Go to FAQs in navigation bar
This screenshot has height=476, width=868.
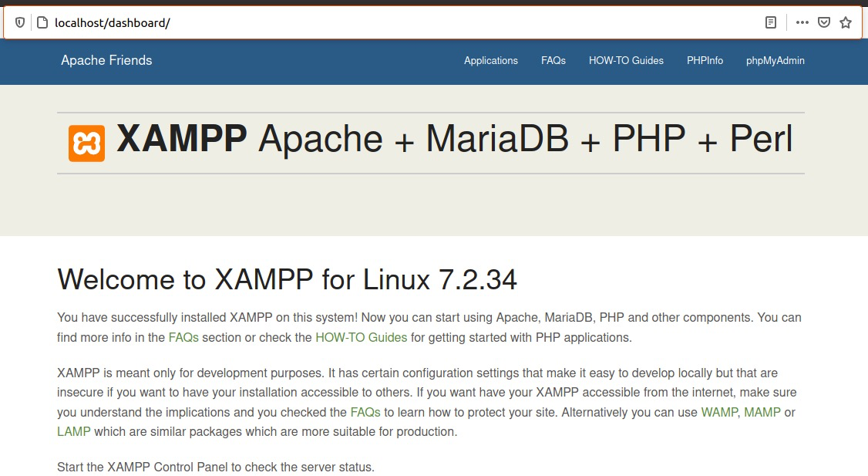(x=553, y=61)
